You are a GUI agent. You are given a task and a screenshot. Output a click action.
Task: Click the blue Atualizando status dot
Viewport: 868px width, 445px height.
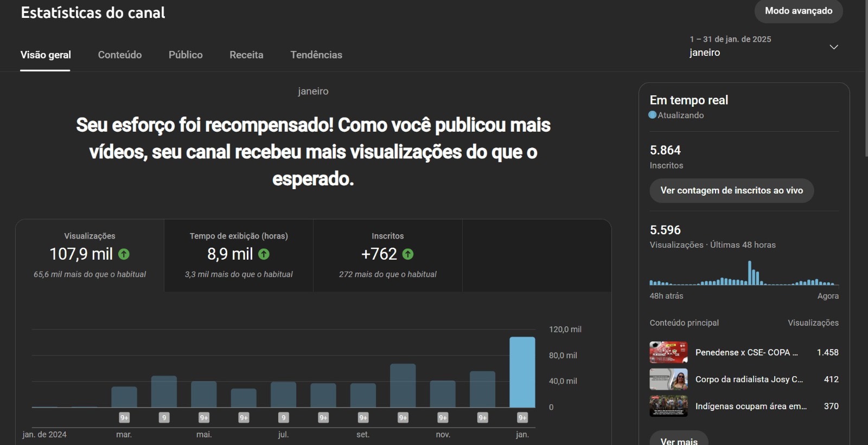653,115
